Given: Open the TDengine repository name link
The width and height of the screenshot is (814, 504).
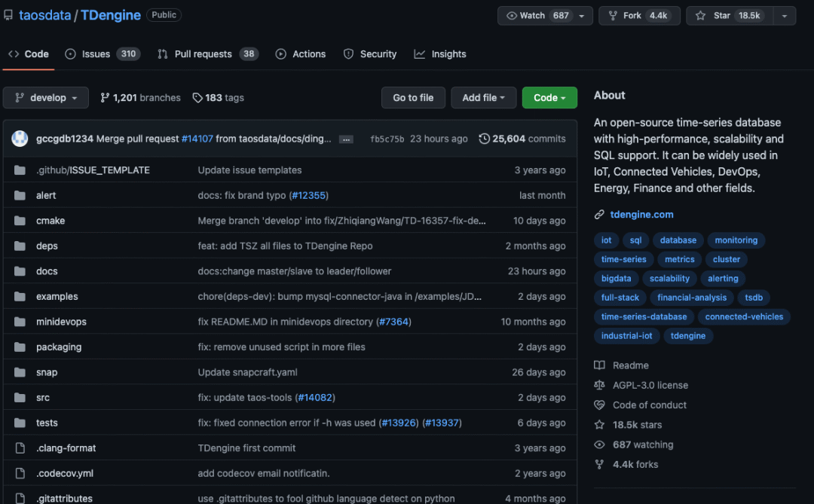Looking at the screenshot, I should (x=111, y=15).
